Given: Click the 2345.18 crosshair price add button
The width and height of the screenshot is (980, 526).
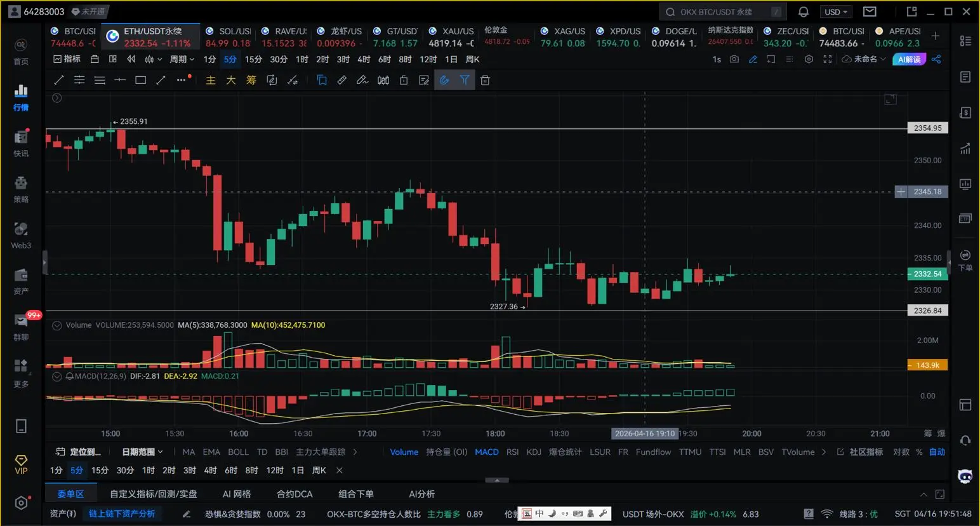Looking at the screenshot, I should point(901,192).
